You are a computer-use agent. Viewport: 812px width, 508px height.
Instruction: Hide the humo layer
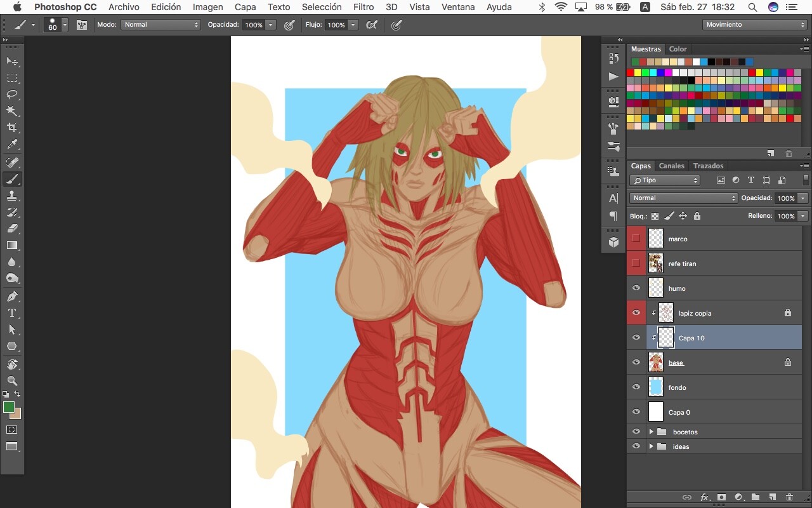point(636,288)
